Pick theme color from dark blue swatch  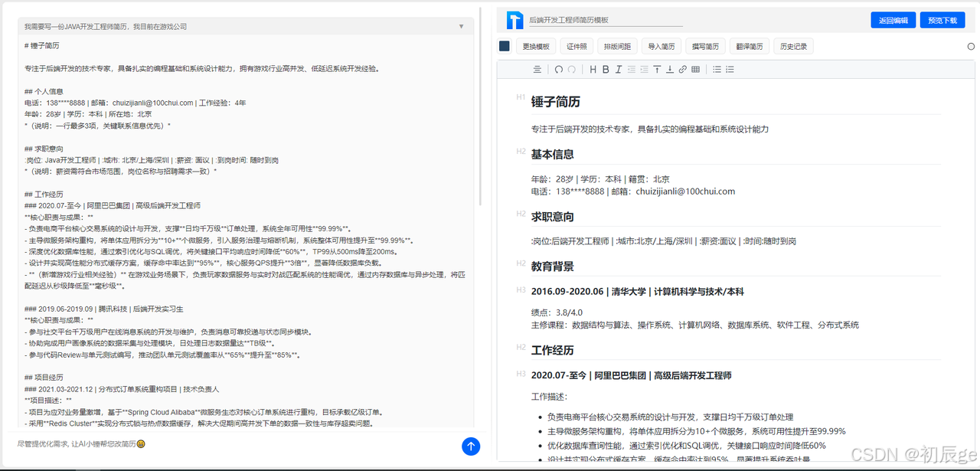coord(505,46)
